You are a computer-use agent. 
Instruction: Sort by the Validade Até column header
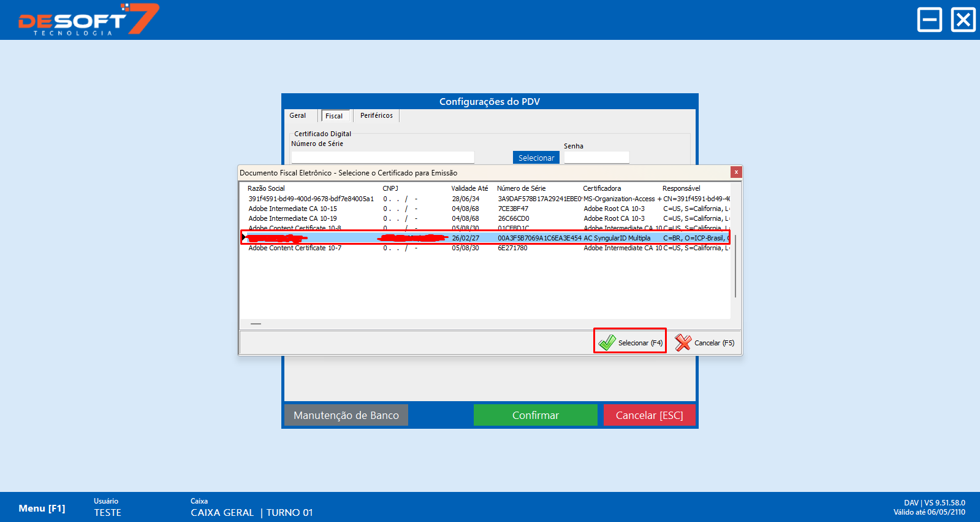(470, 188)
